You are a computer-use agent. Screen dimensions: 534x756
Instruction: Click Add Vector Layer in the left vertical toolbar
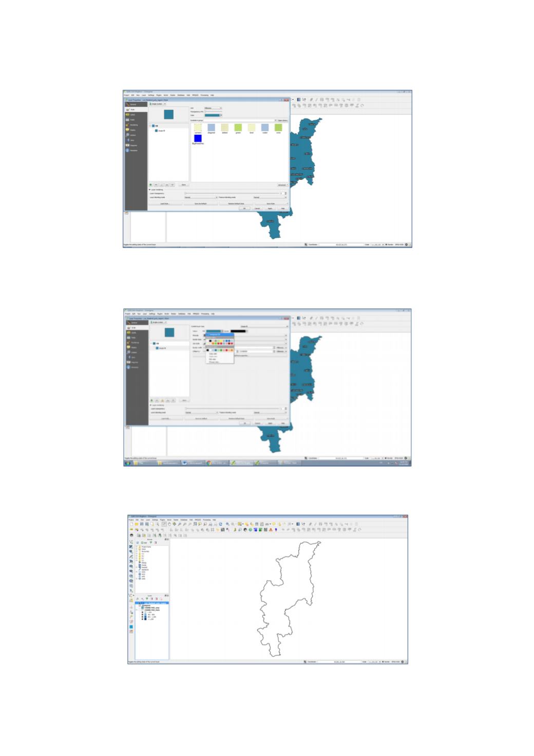131,542
